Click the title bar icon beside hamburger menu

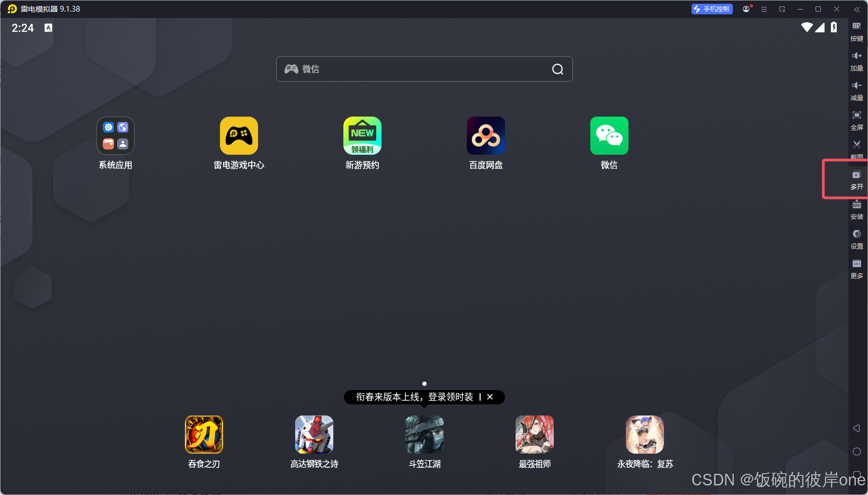point(782,9)
